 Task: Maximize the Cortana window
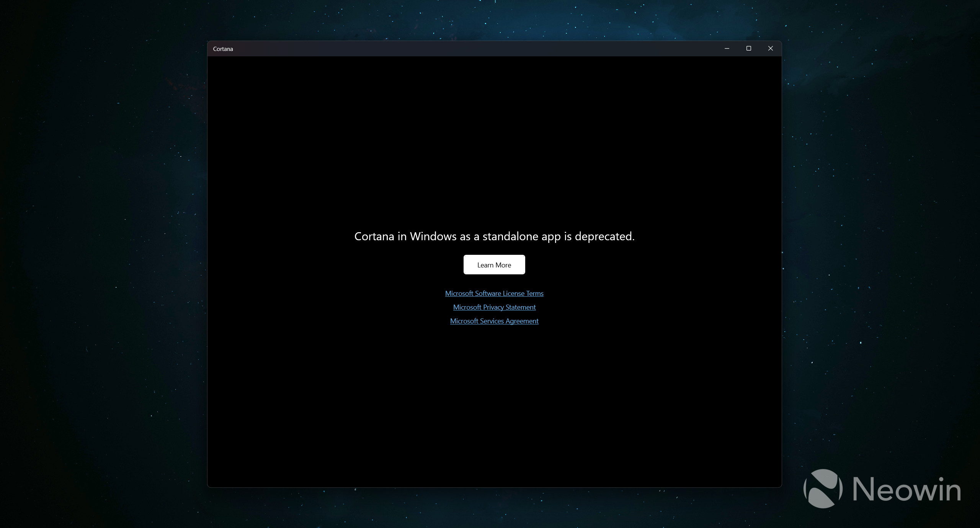pos(749,49)
